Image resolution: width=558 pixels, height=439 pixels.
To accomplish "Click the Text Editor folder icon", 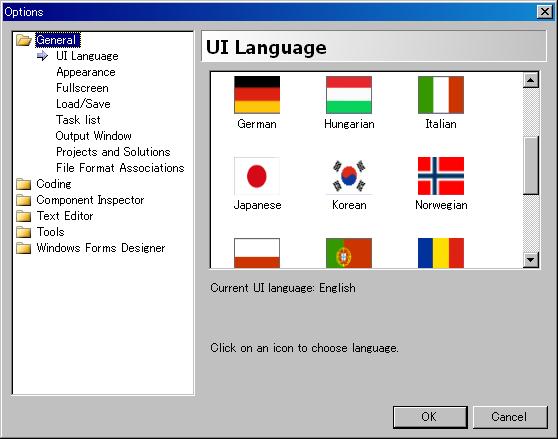I will 24,216.
